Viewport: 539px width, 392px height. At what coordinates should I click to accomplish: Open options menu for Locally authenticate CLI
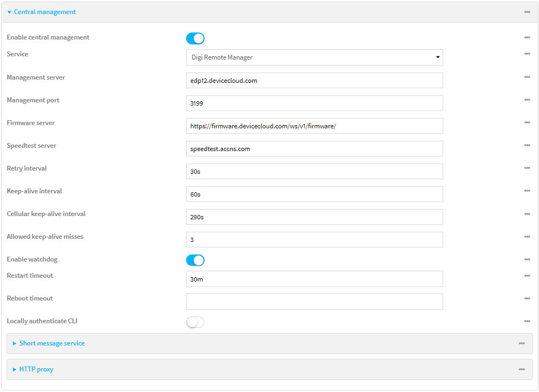(x=527, y=321)
